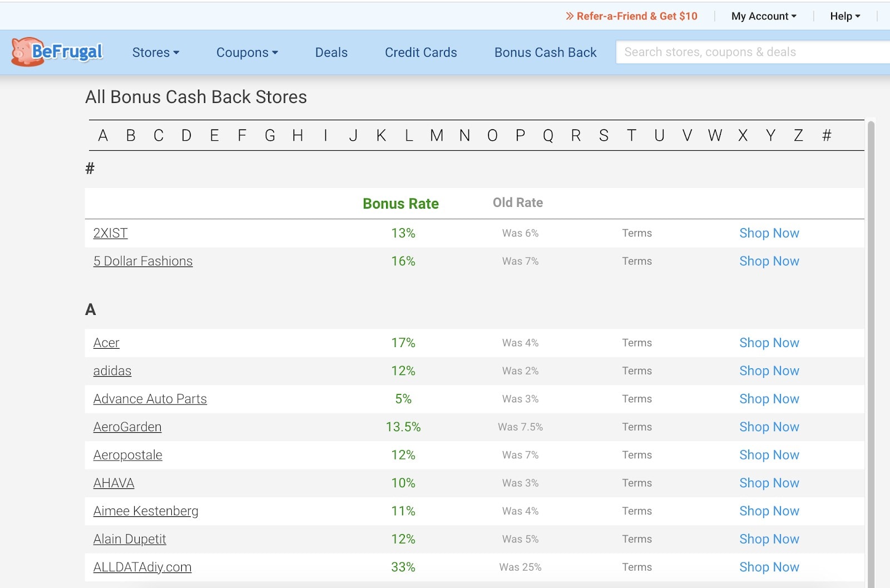This screenshot has width=890, height=588.
Task: Jump to letter T in alphabet index
Action: click(x=631, y=135)
